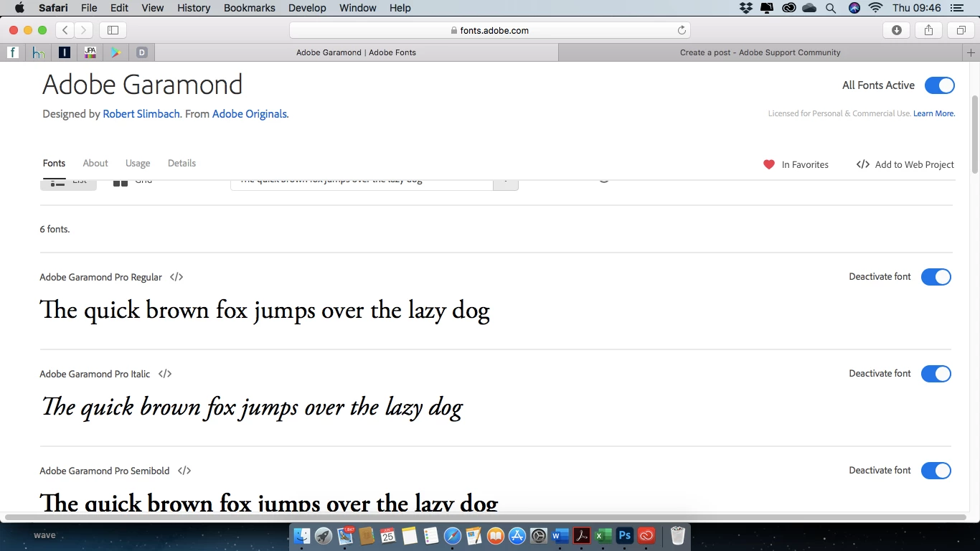The height and width of the screenshot is (551, 980).
Task: Click the 'Adobe Garamond Pro Regular' font name
Action: click(x=101, y=277)
